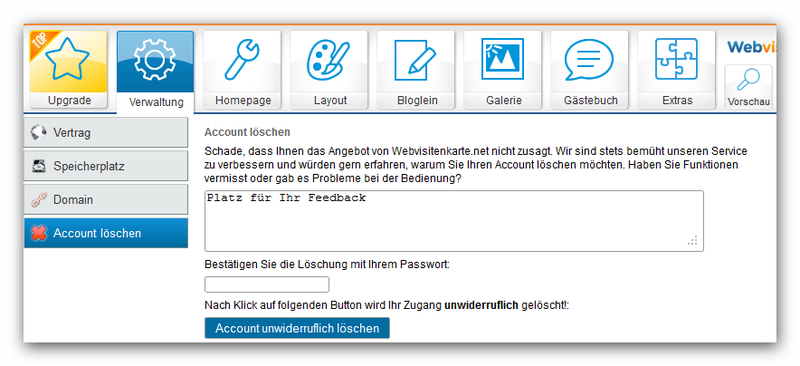Open the Galerie picture icon
Screen dimensions: 800x366
(x=502, y=59)
